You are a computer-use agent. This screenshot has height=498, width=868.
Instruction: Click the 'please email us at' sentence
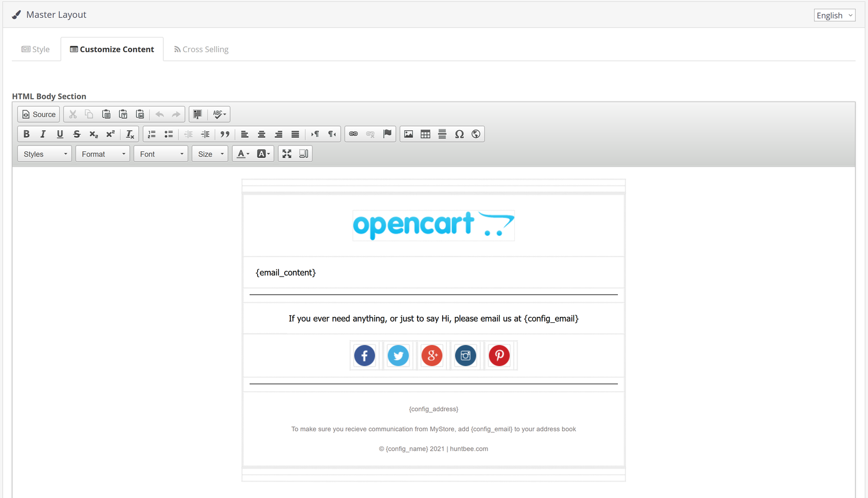click(433, 318)
